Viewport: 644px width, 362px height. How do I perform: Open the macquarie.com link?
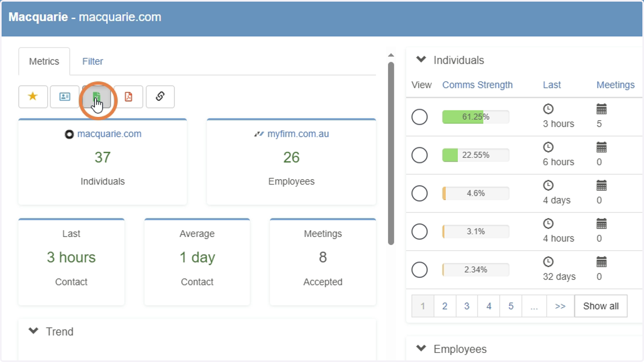point(109,134)
